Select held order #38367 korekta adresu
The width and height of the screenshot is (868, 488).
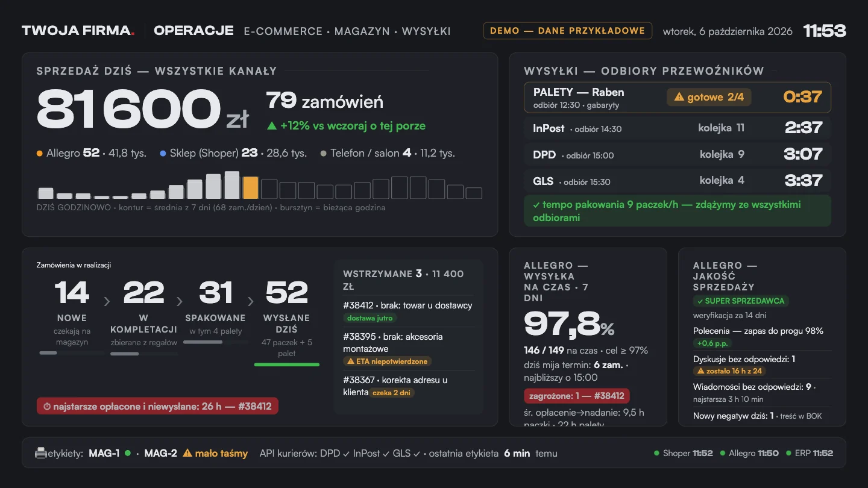tap(409, 387)
